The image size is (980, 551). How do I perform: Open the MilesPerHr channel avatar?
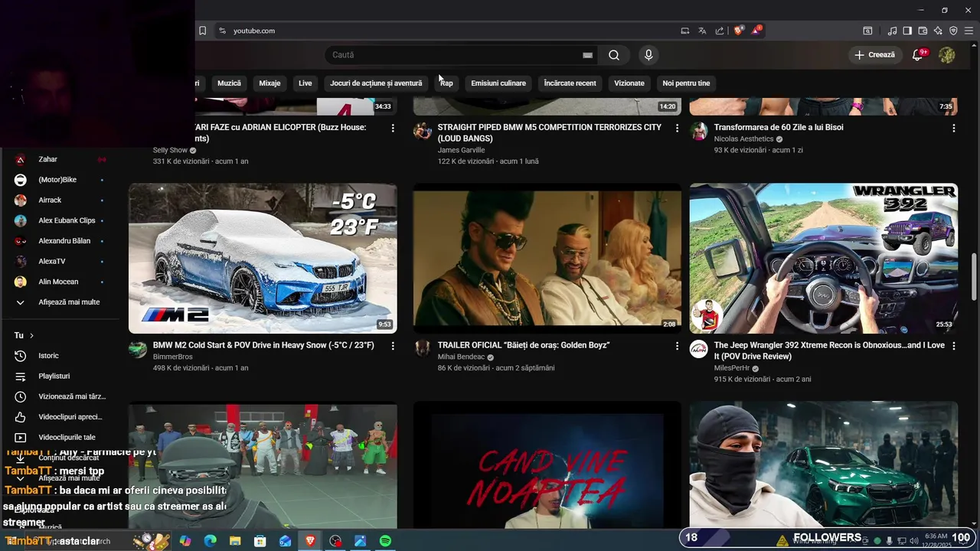698,349
